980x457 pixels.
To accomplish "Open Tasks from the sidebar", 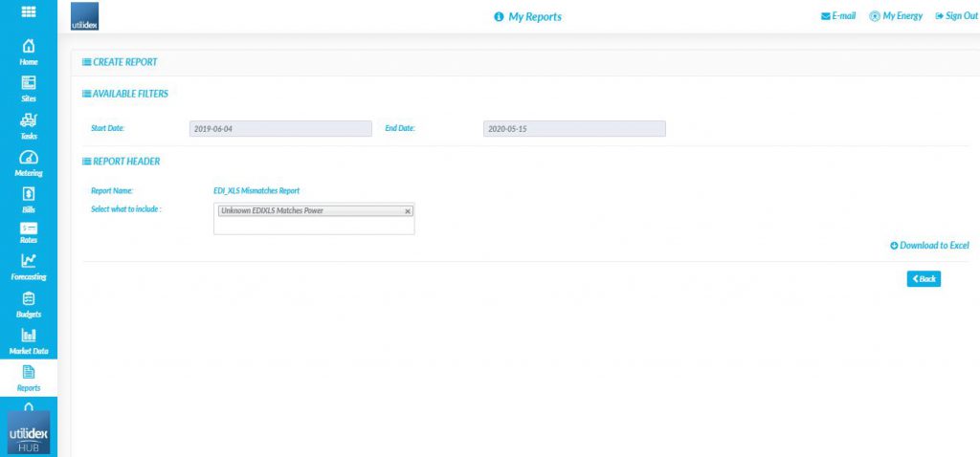I will (29, 125).
